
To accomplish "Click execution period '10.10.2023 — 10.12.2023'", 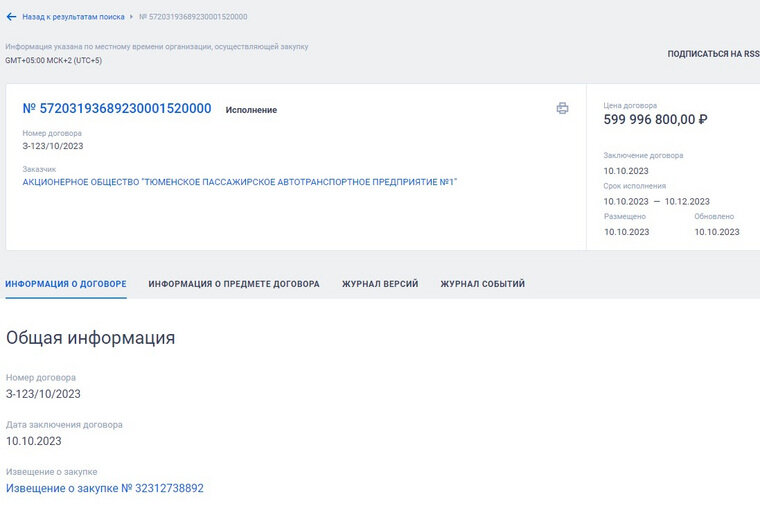I will coord(657,202).
